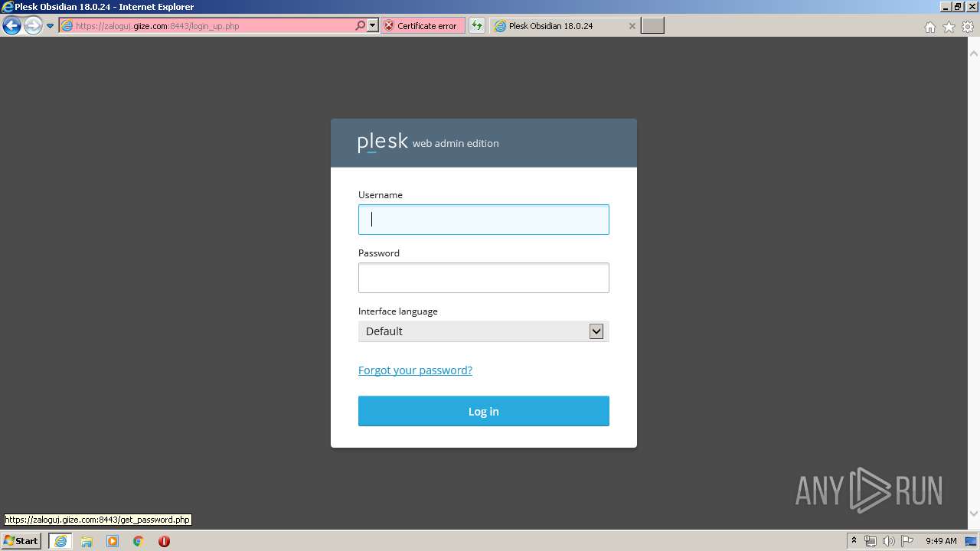Image resolution: width=980 pixels, height=551 pixels.
Task: Open the browser Home page icon
Action: (x=930, y=27)
